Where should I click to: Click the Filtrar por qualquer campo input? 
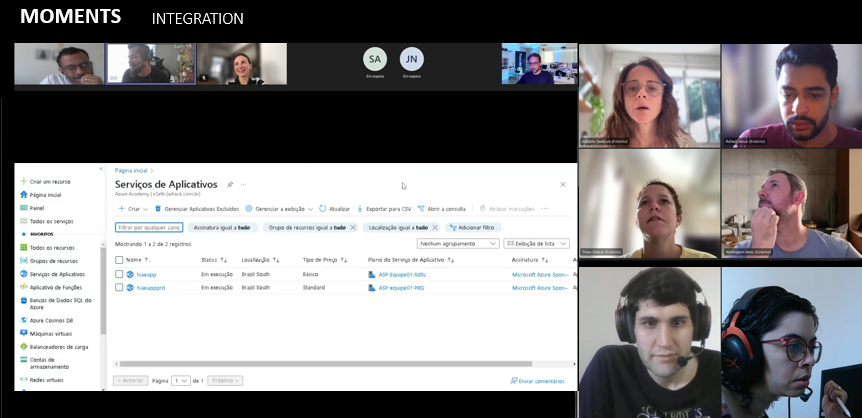149,227
